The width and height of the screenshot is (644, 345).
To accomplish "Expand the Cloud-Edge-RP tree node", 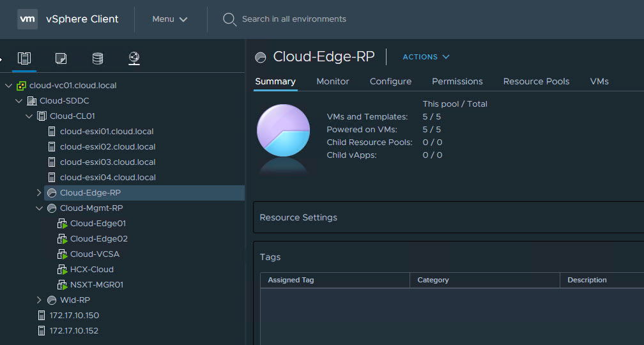I will click(40, 193).
